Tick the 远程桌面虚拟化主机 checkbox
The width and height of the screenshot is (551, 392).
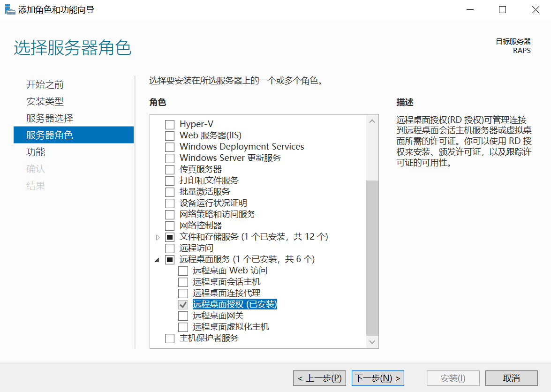[x=183, y=327]
